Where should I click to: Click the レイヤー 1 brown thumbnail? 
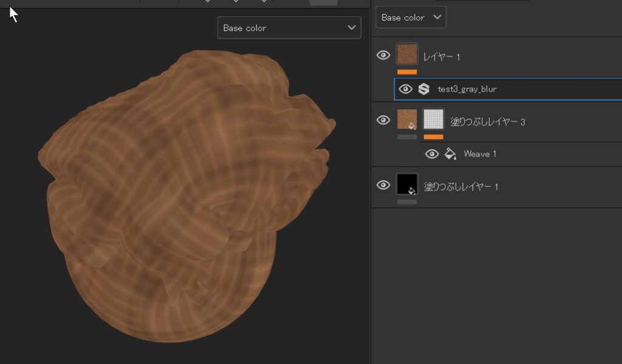point(407,54)
